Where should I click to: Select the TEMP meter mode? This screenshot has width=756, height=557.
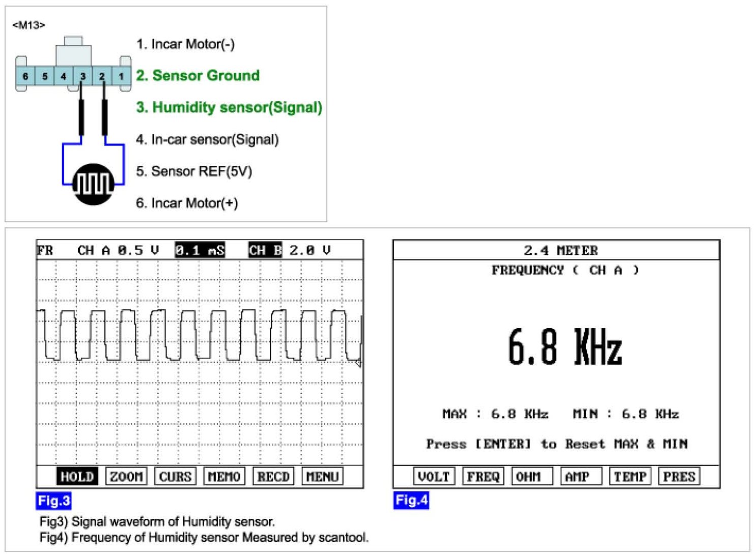630,477
